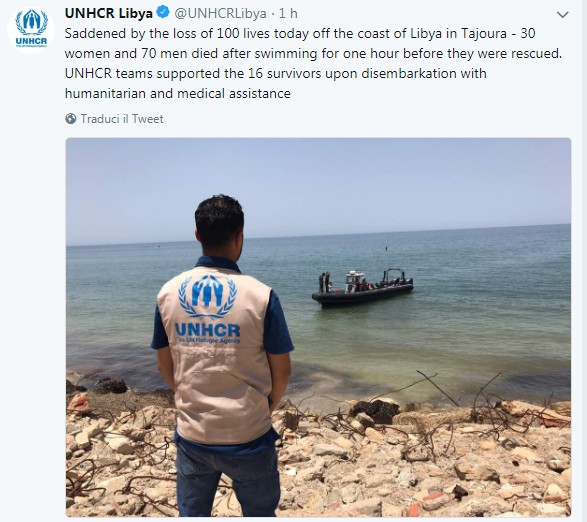Open the UNHCR Libya display name
This screenshot has width=587, height=522.
coord(109,13)
